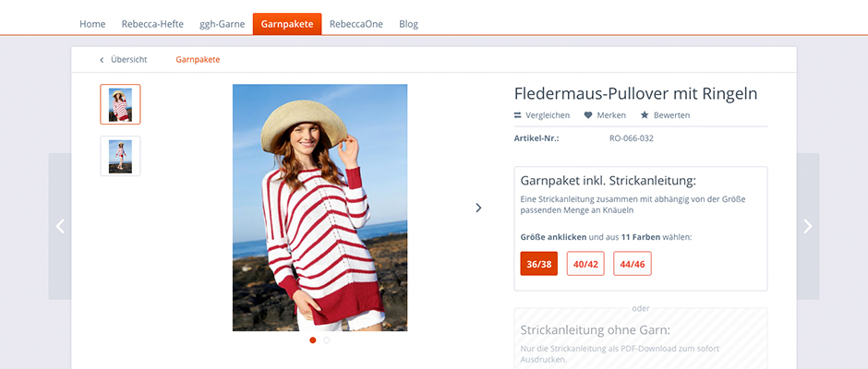The height and width of the screenshot is (369, 868).
Task: Select the first image pagination dot
Action: pyautogui.click(x=313, y=340)
